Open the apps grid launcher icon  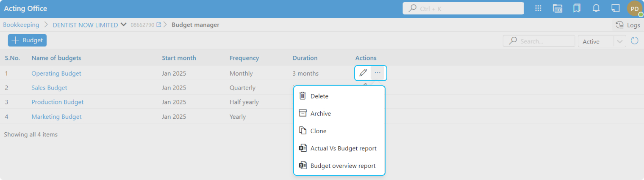pyautogui.click(x=539, y=8)
